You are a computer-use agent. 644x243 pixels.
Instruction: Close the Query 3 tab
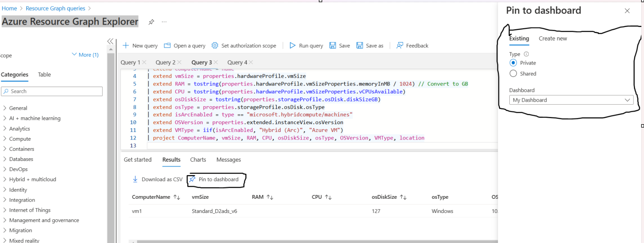pos(216,62)
